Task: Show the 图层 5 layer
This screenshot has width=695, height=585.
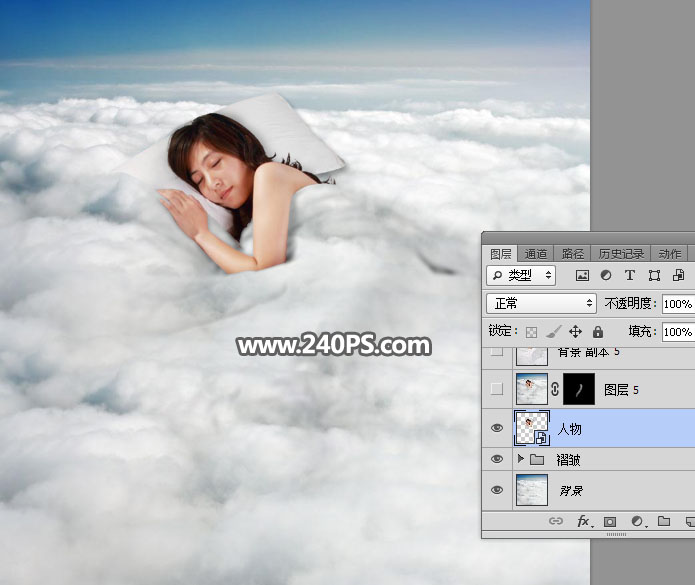Action: point(497,389)
